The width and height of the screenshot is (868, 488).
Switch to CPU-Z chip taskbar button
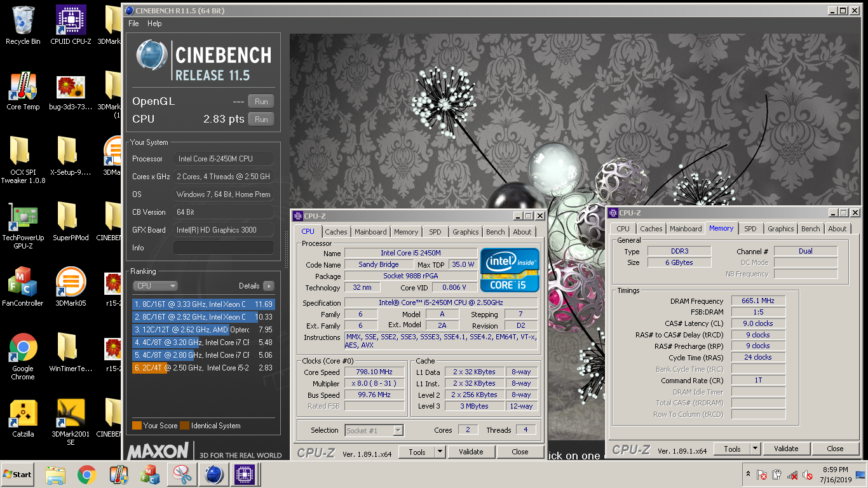pos(246,475)
